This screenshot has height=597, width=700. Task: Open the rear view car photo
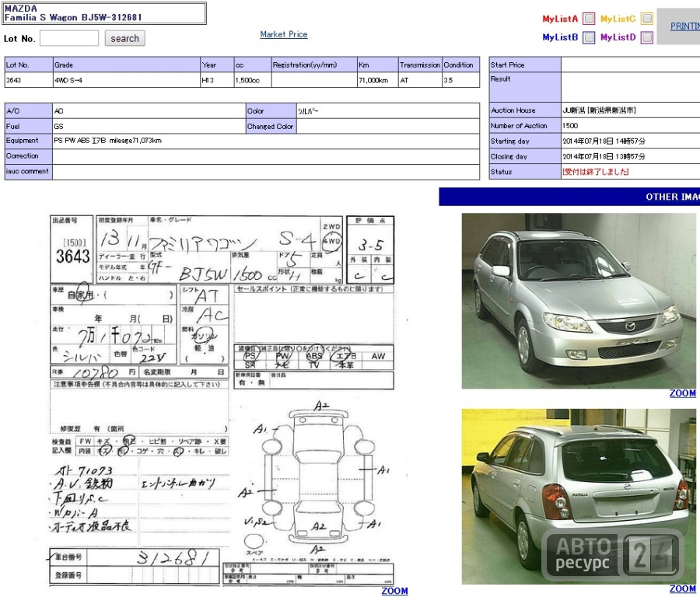(x=579, y=497)
